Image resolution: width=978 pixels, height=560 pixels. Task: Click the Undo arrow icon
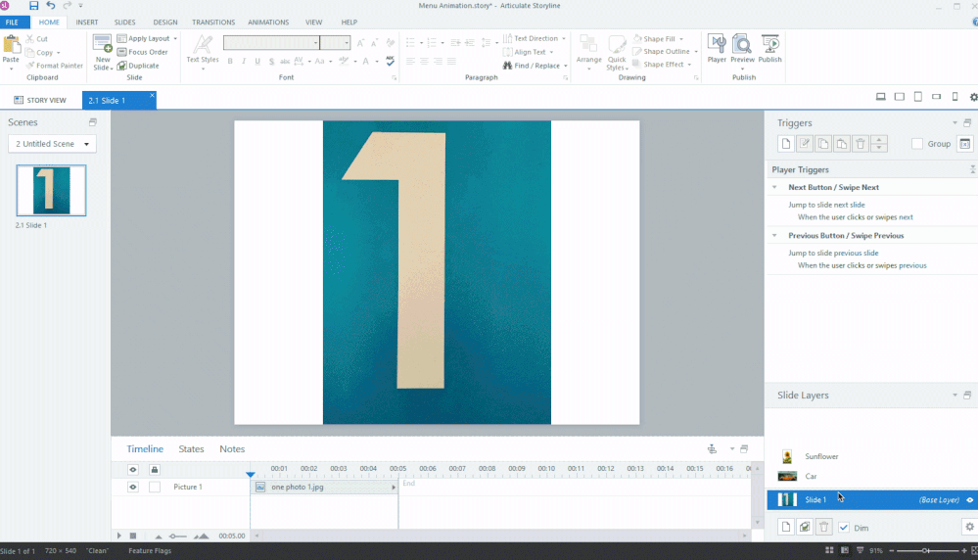click(50, 6)
